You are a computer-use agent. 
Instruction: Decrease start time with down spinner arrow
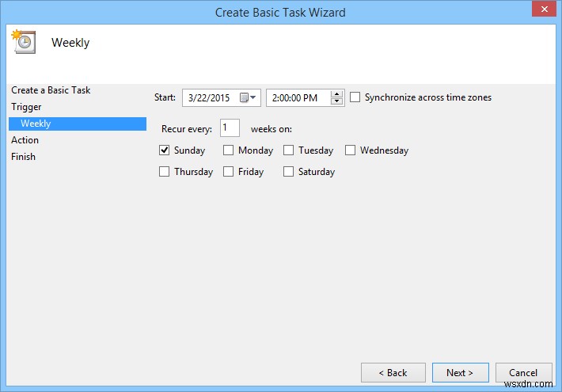(336, 101)
